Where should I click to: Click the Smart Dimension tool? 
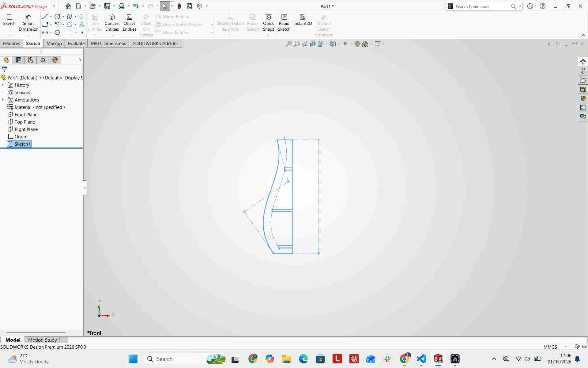(x=28, y=23)
